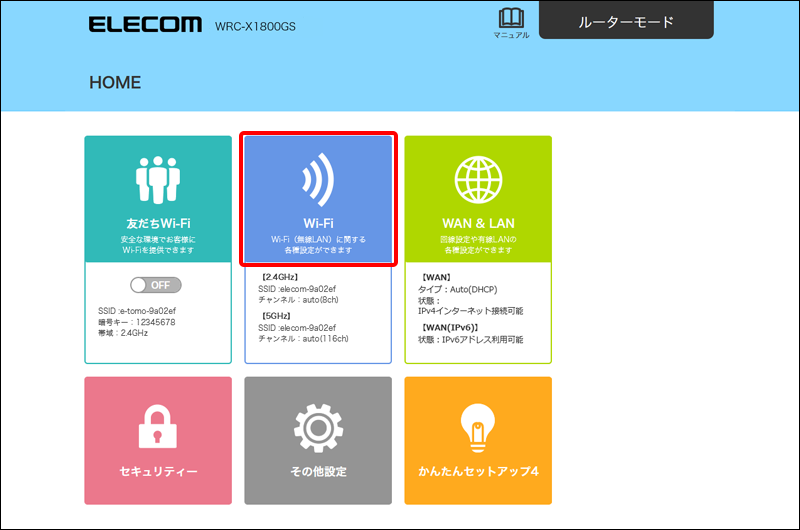Click the 友だちWi-Fi title text

pos(158,223)
